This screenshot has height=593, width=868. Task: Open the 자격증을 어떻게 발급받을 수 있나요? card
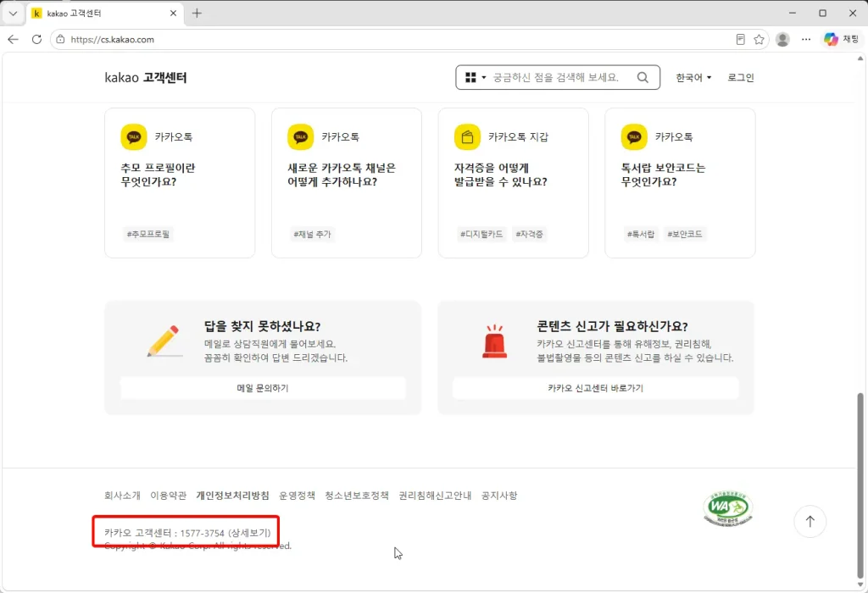513,183
